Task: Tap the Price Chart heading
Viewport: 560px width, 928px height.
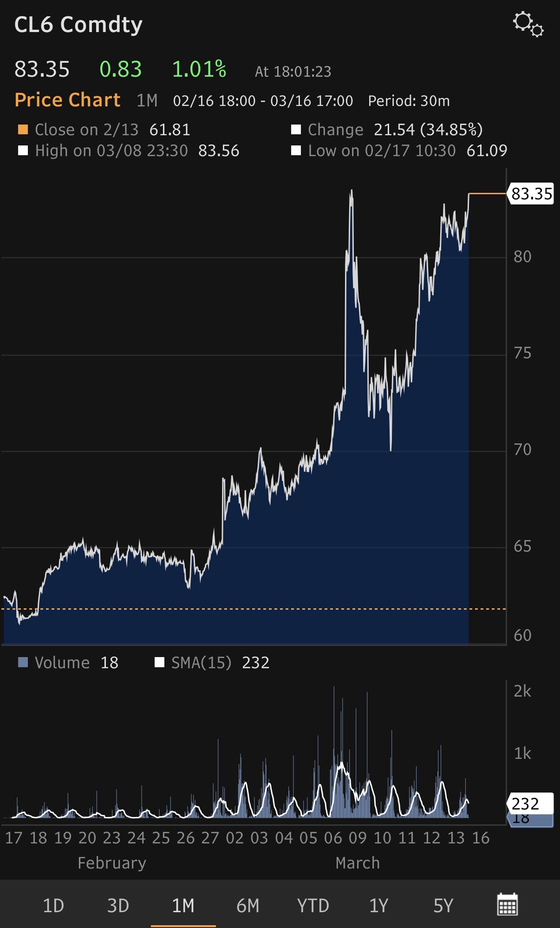Action: click(67, 100)
